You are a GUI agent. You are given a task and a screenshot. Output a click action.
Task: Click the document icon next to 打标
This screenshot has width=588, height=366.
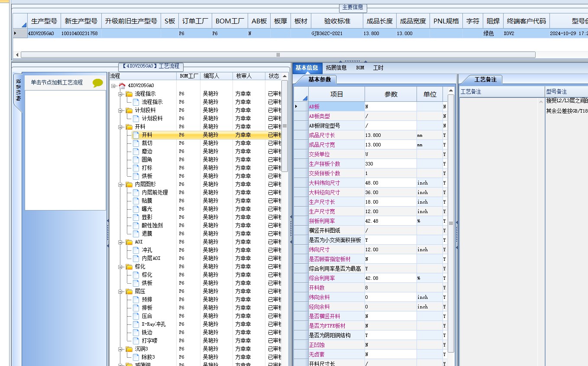pyautogui.click(x=136, y=168)
